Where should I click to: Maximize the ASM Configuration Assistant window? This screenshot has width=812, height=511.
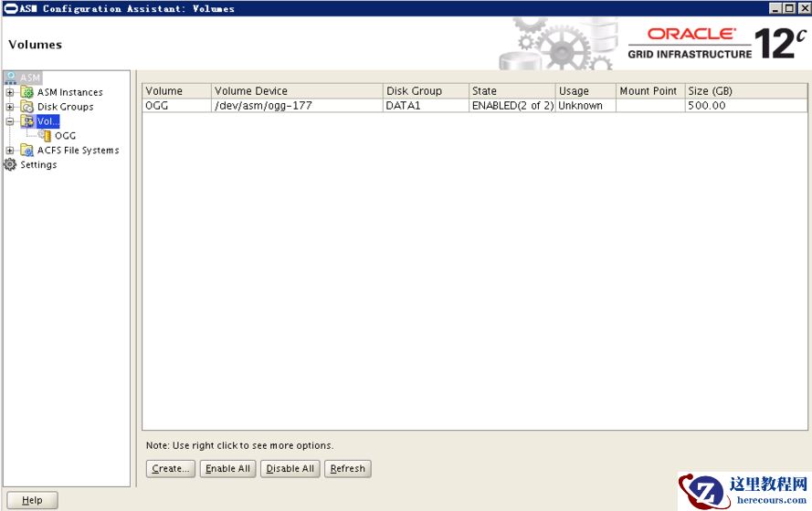788,8
